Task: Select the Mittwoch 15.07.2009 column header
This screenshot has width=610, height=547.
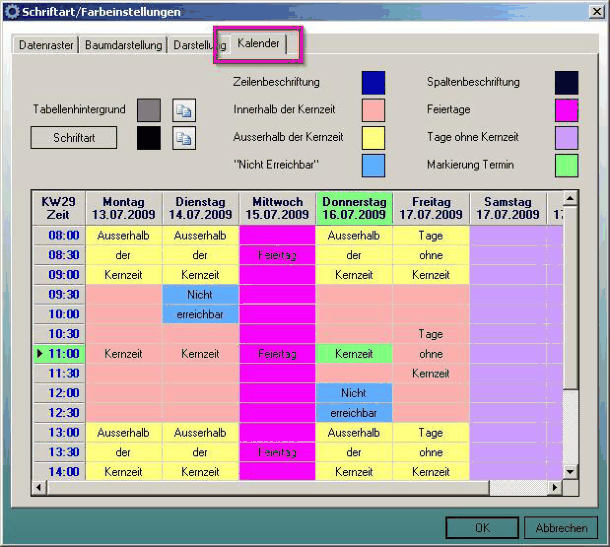Action: pyautogui.click(x=277, y=208)
